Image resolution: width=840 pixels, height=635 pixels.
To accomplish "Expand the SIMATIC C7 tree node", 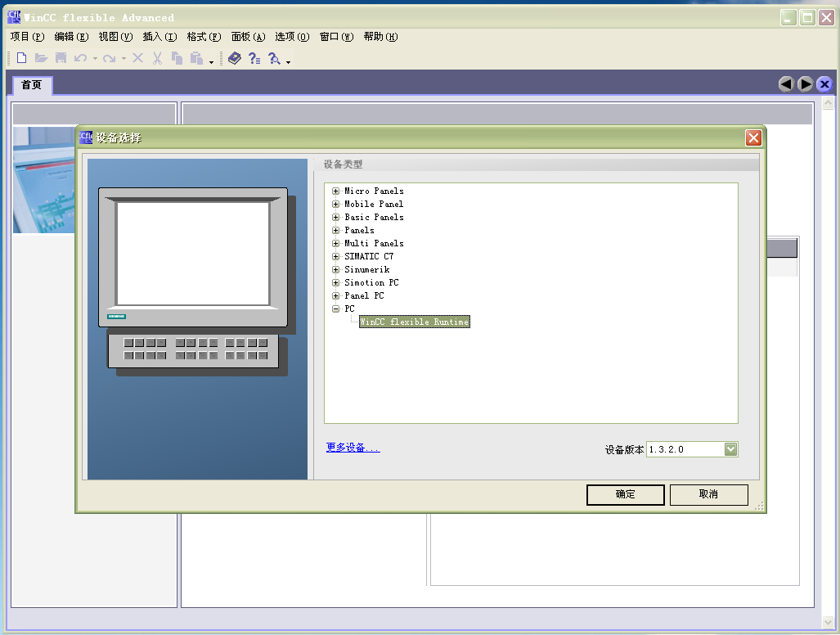I will coord(336,256).
